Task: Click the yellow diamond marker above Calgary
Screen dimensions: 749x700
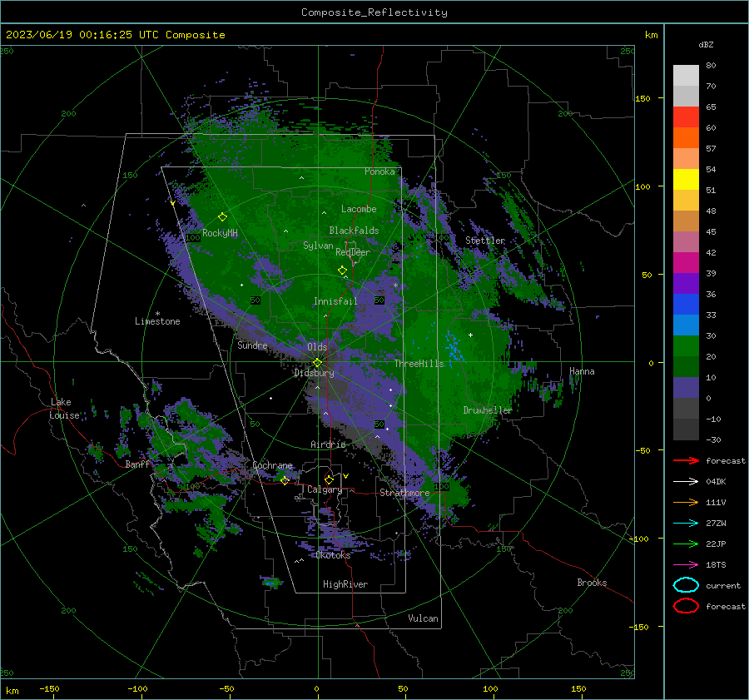Action: click(x=329, y=479)
